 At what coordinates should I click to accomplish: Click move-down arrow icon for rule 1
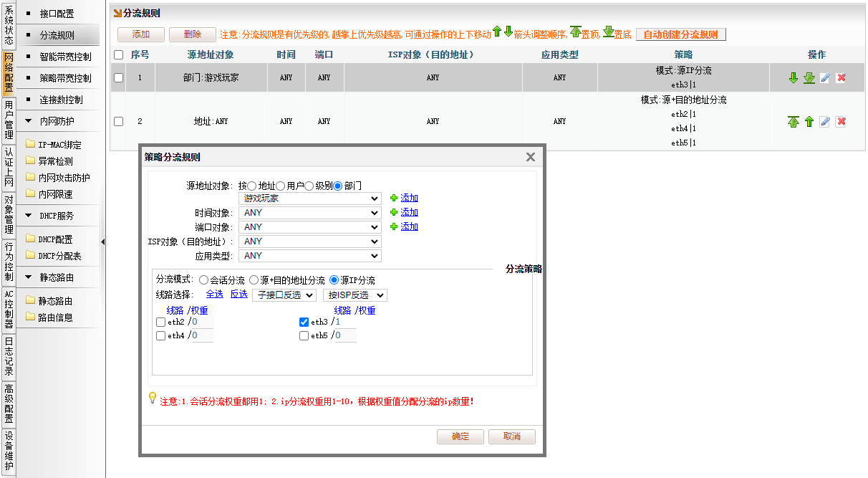[x=793, y=78]
